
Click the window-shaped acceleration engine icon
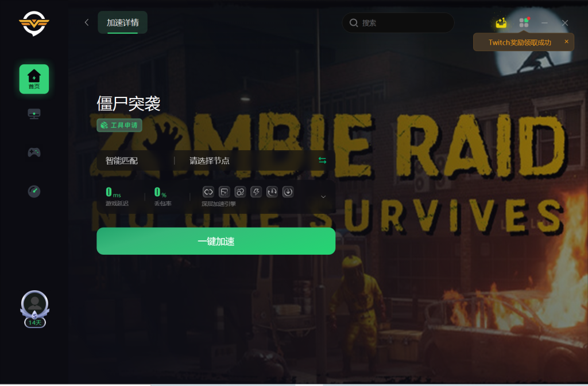pyautogui.click(x=225, y=192)
